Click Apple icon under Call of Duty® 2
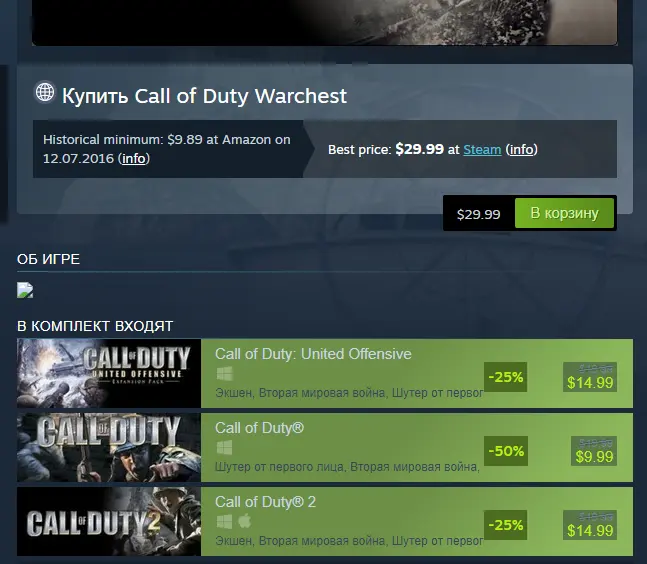Image resolution: width=647 pixels, height=564 pixels. (x=245, y=521)
